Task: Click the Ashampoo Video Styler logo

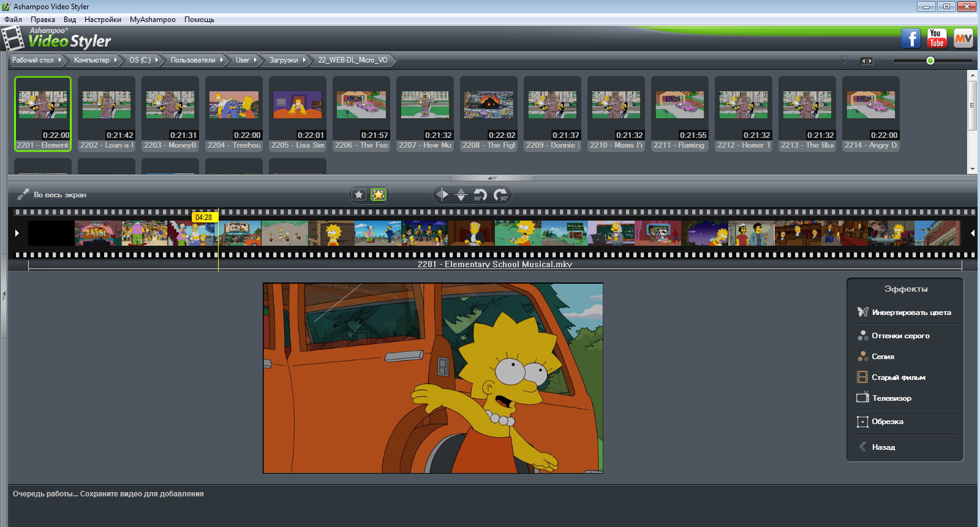Action: [57, 39]
